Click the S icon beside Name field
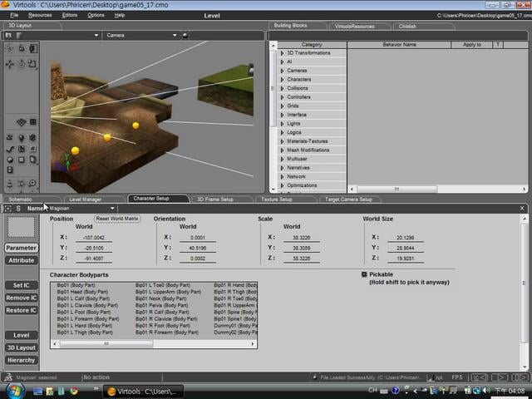 [18, 209]
